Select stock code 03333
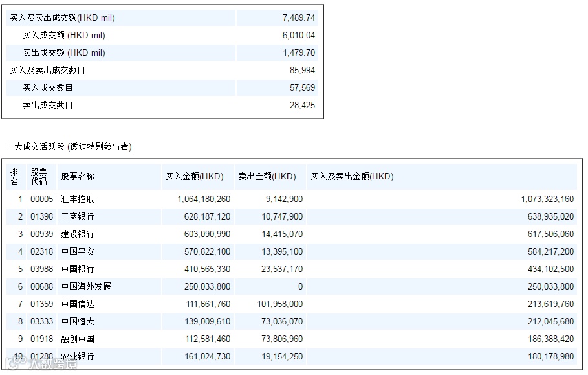 tap(41, 322)
